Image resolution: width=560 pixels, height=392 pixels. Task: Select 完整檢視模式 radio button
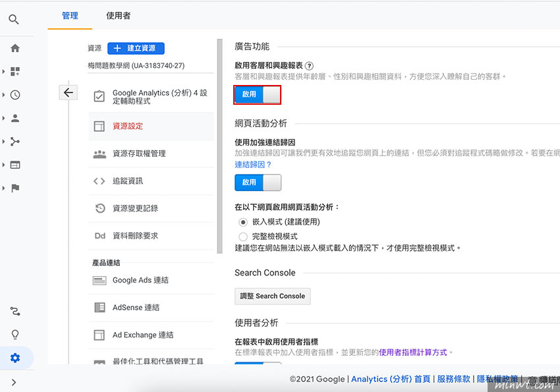(x=243, y=237)
